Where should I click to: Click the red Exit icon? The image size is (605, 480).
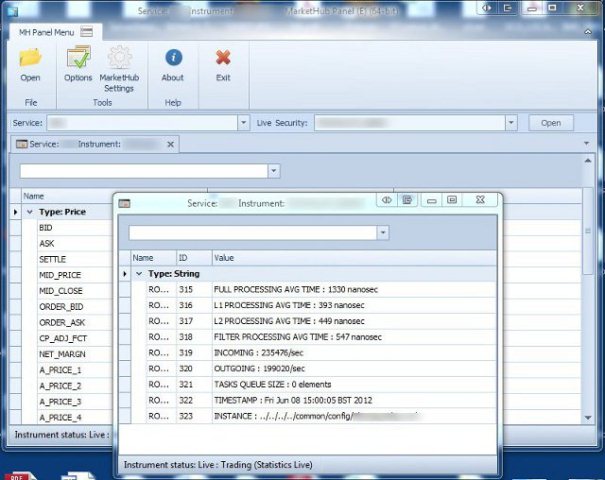click(223, 58)
